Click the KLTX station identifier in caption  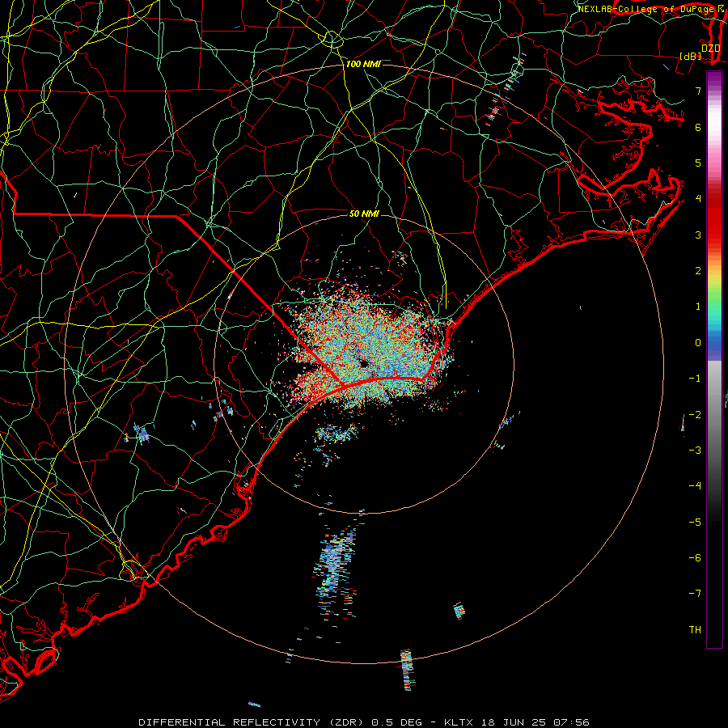459,722
